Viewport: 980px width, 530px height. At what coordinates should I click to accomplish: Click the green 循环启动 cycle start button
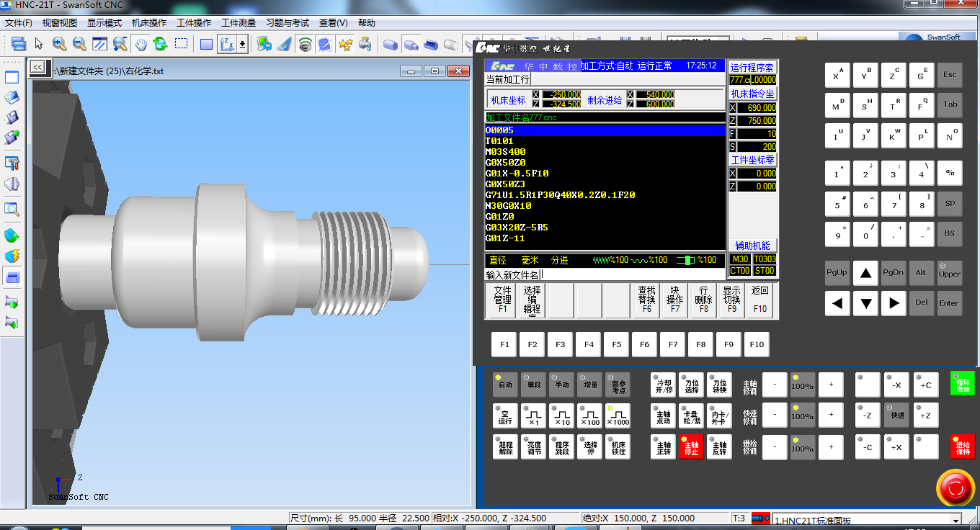963,382
